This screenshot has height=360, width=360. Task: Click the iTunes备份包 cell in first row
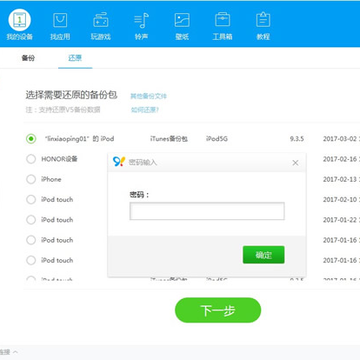(x=169, y=139)
